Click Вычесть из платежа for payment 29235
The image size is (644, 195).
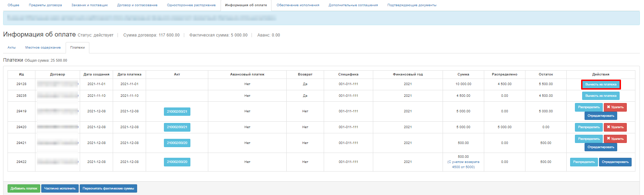point(601,96)
